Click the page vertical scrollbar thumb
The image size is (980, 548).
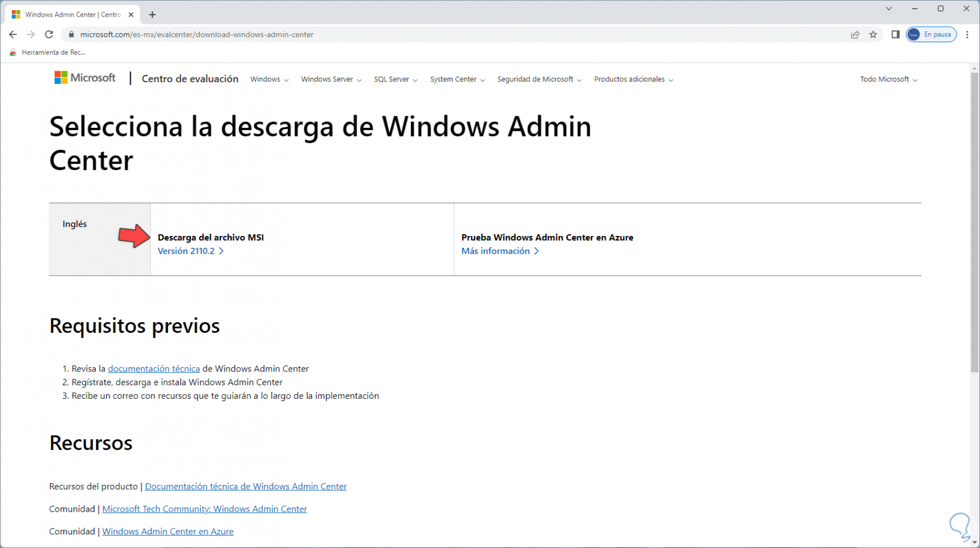974,222
